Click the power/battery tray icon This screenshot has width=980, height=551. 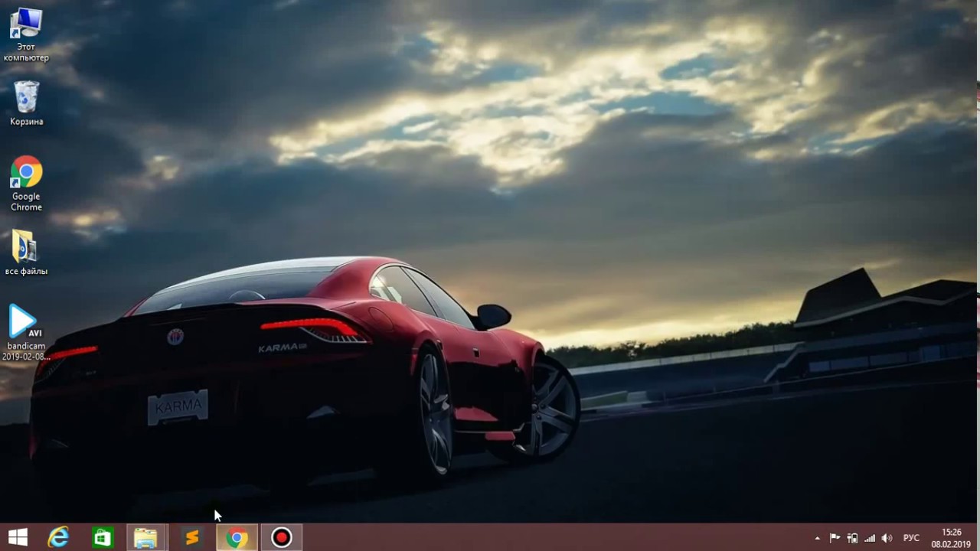pyautogui.click(x=852, y=538)
